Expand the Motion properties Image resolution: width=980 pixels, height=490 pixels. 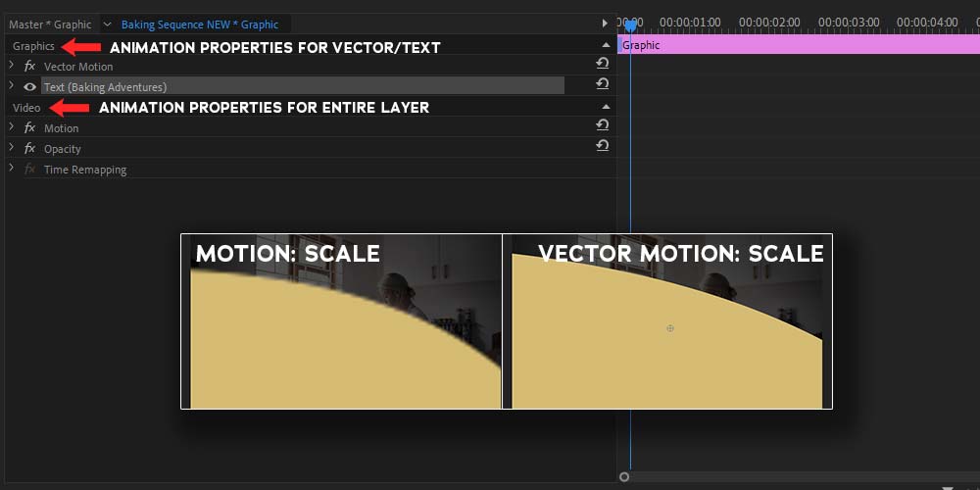point(11,127)
